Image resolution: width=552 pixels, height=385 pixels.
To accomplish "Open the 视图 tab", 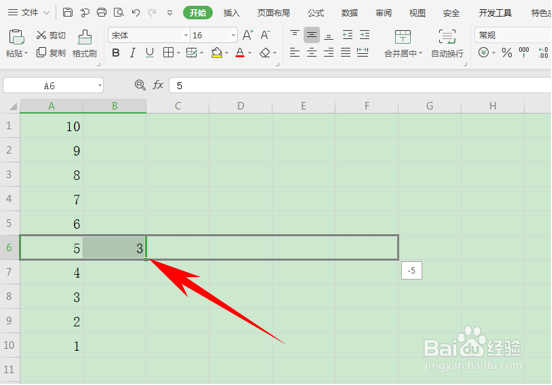I will click(x=417, y=13).
